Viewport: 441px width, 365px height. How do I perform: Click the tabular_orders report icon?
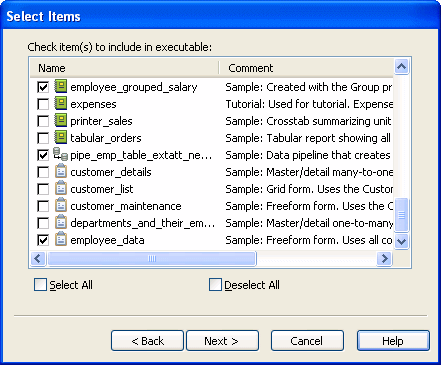coord(61,137)
